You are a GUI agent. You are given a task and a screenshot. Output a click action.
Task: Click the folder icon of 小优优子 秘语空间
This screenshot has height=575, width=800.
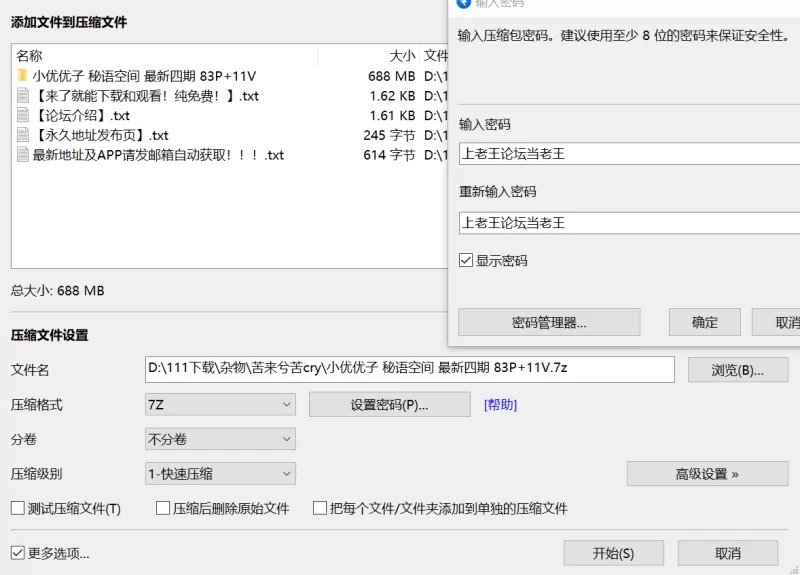[22, 76]
